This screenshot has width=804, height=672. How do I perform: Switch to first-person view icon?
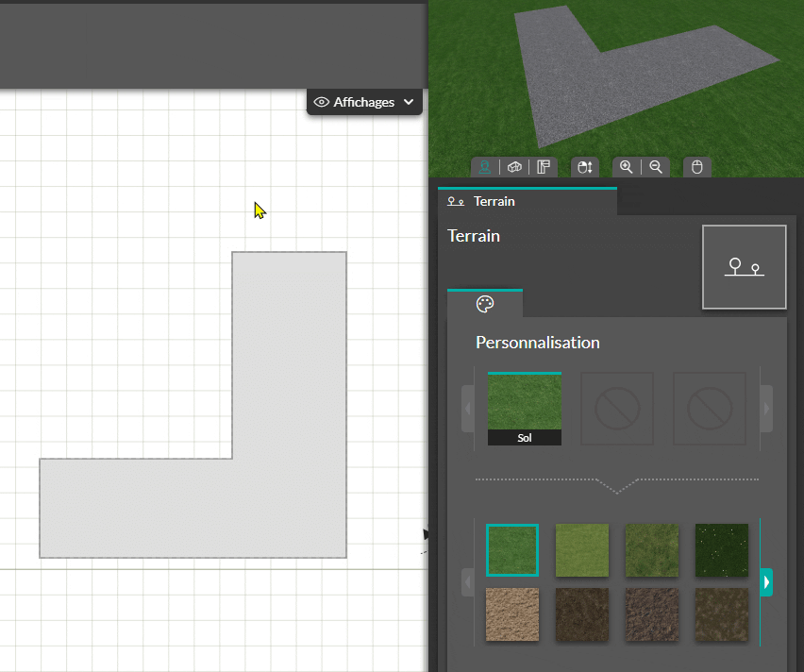[x=484, y=167]
